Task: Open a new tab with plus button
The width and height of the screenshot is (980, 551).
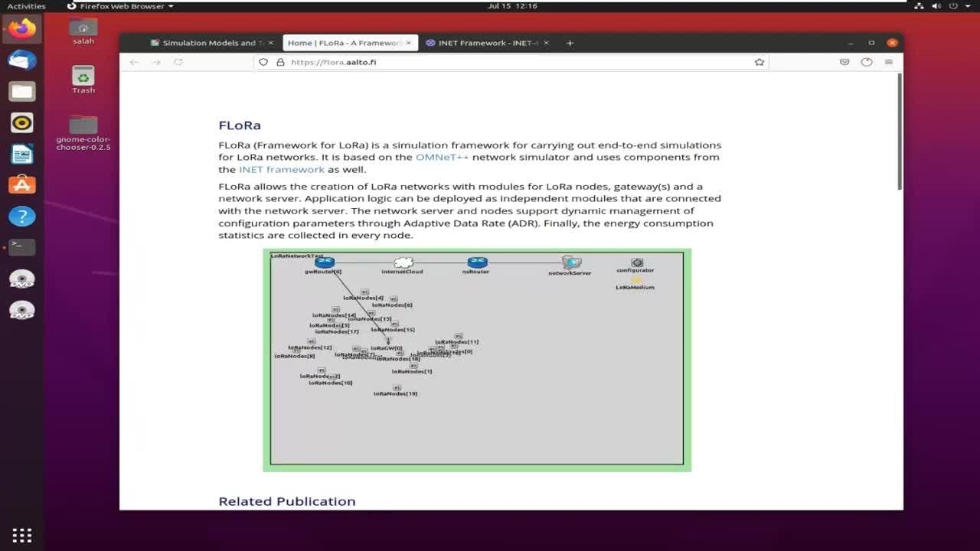Action: 570,43
